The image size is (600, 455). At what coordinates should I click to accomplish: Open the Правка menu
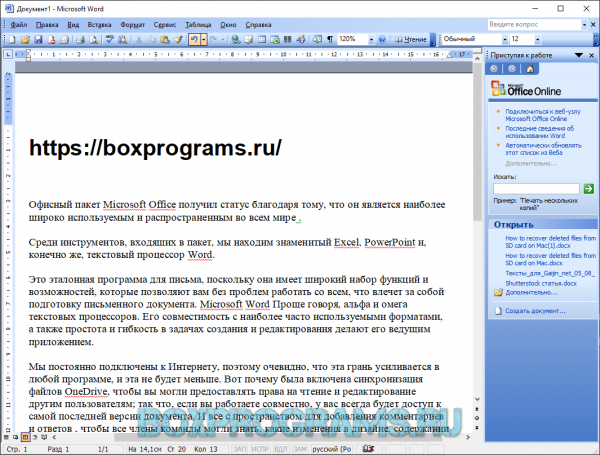[x=47, y=25]
